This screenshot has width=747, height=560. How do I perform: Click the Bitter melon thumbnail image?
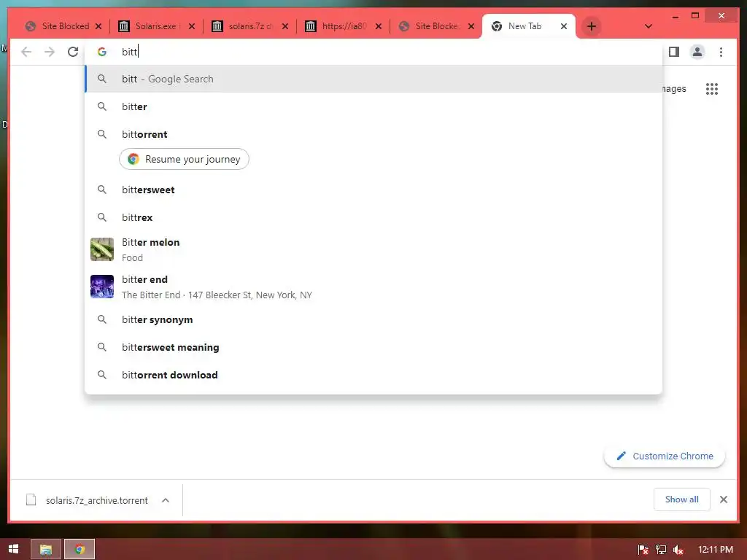click(102, 249)
